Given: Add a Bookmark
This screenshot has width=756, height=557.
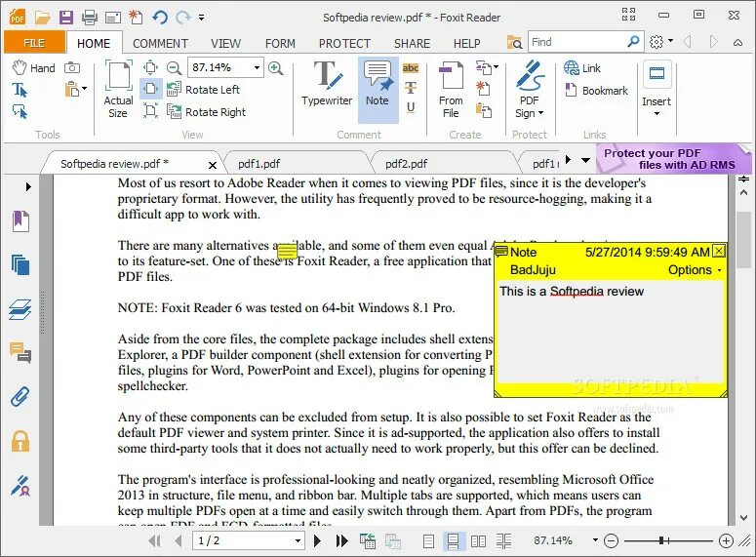Looking at the screenshot, I should [596, 90].
